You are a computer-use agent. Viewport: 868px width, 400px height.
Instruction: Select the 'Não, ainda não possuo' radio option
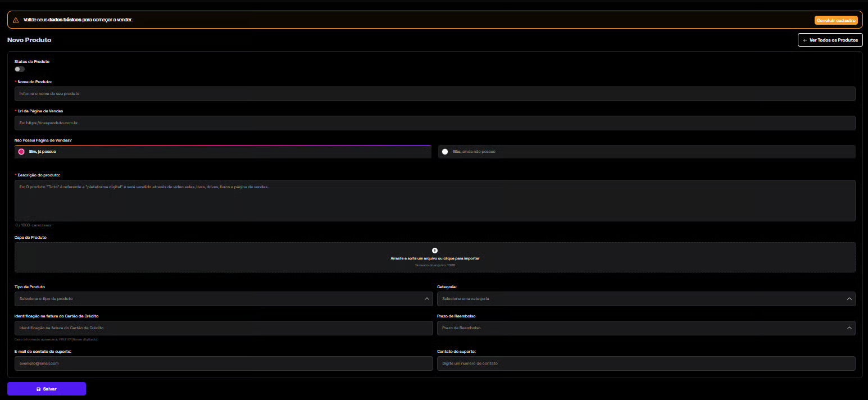(445, 152)
